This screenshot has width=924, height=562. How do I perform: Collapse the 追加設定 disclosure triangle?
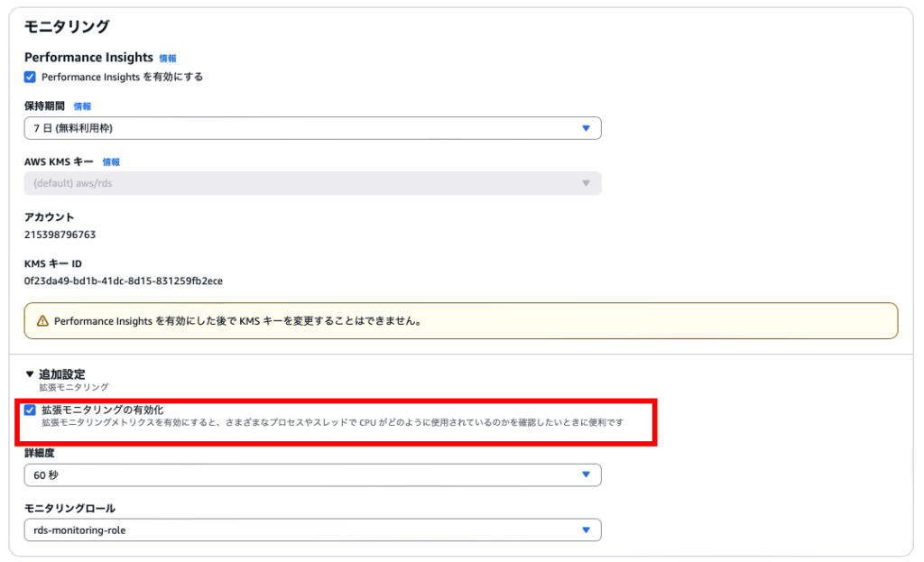coord(30,374)
